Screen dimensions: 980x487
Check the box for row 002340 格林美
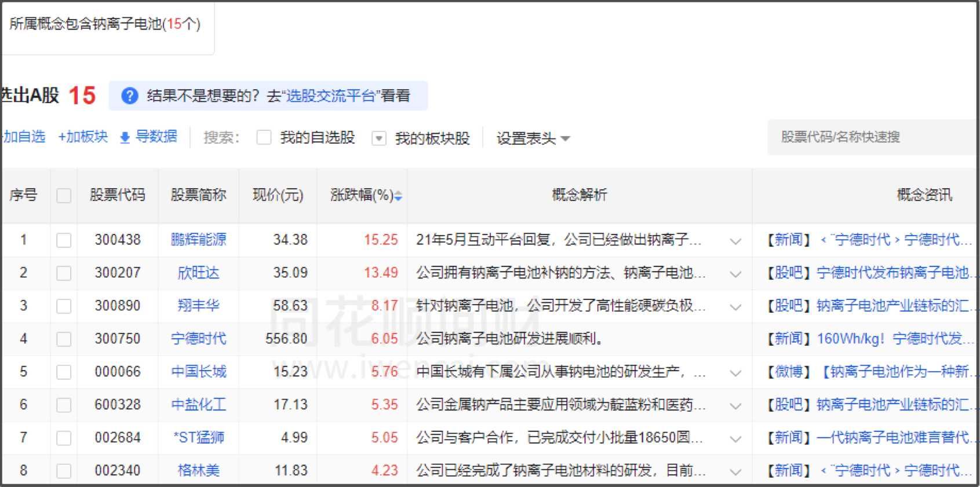pos(64,471)
